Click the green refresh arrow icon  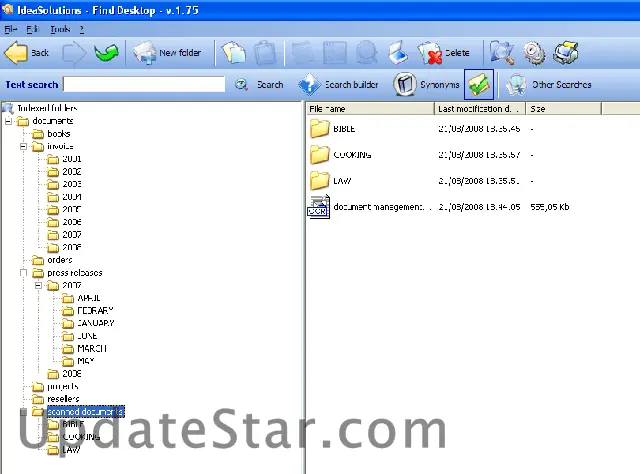point(106,52)
